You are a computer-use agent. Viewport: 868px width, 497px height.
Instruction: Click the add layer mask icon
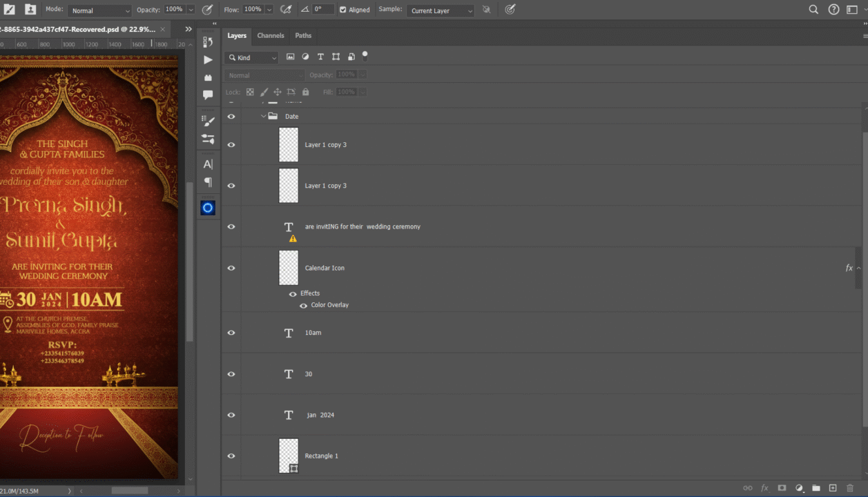pyautogui.click(x=782, y=488)
